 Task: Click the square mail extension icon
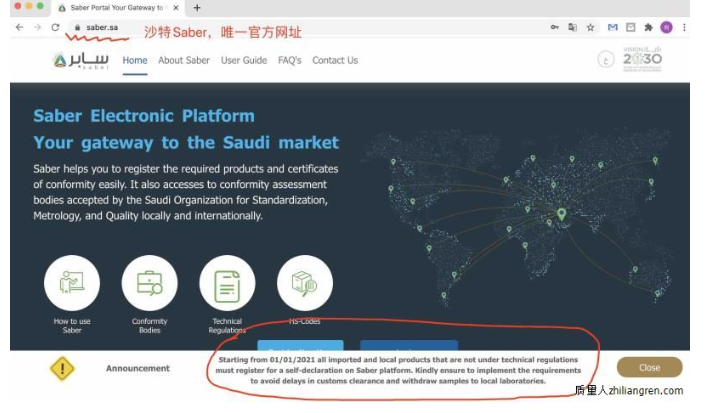click(x=631, y=27)
